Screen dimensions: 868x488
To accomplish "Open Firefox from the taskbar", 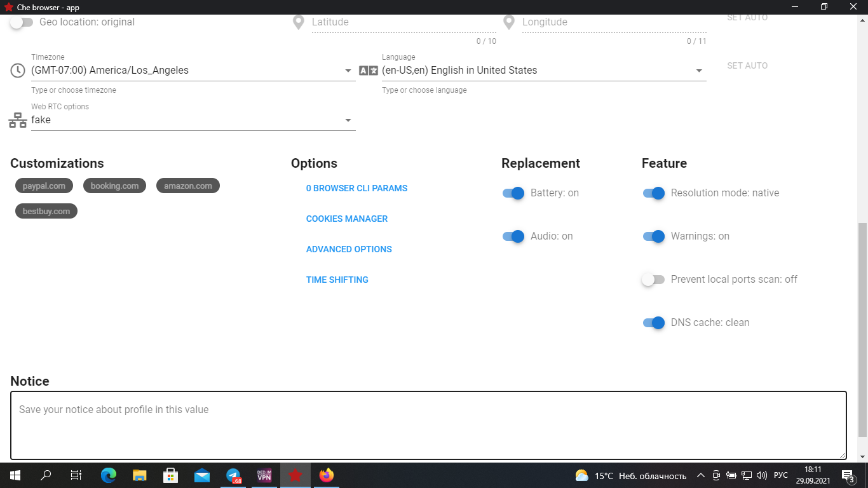I will [326, 475].
